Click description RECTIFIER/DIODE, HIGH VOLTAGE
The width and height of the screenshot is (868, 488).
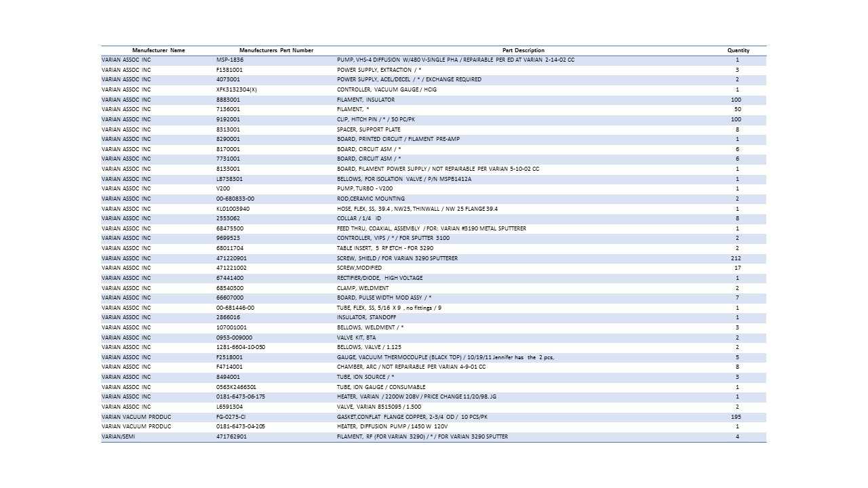380,278
